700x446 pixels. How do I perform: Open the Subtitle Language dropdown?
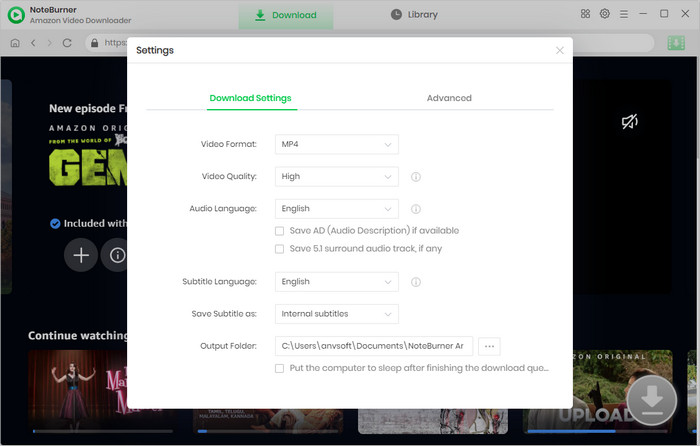(337, 282)
